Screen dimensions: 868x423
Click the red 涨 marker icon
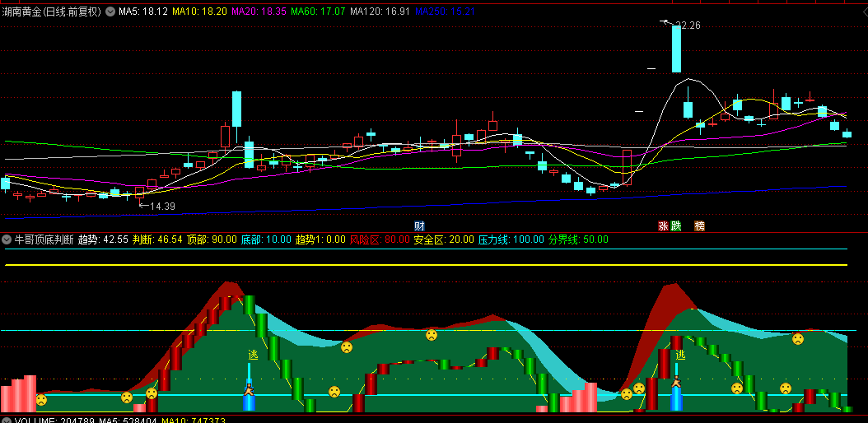(663, 225)
